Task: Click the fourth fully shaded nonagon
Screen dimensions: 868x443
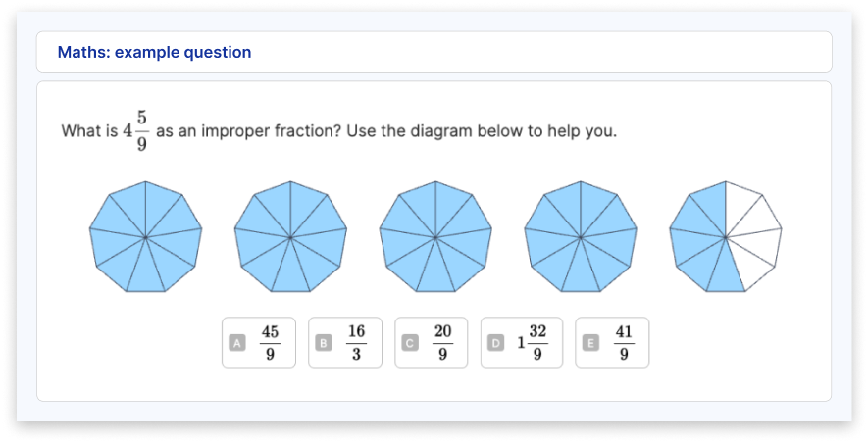Action: pyautogui.click(x=581, y=237)
